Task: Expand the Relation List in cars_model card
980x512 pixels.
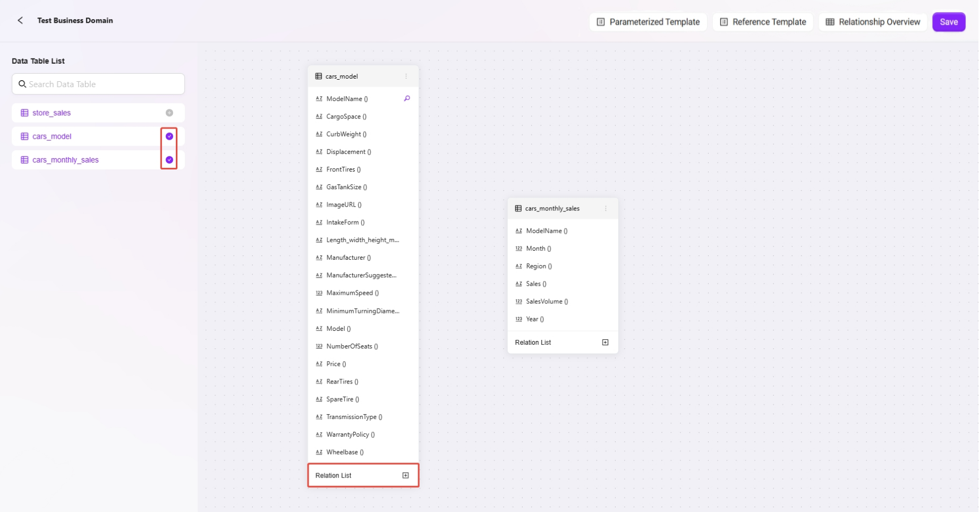Action: tap(405, 475)
